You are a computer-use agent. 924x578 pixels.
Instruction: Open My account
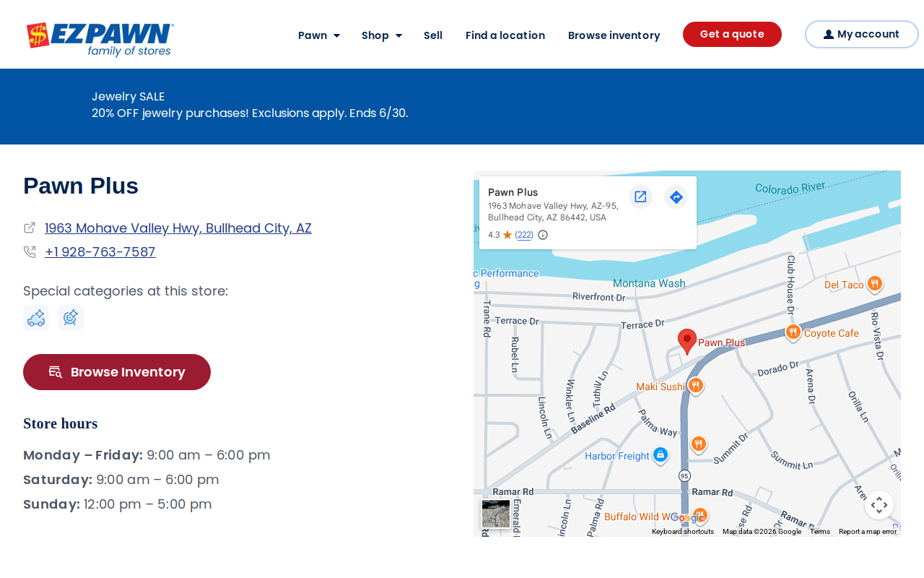click(861, 34)
